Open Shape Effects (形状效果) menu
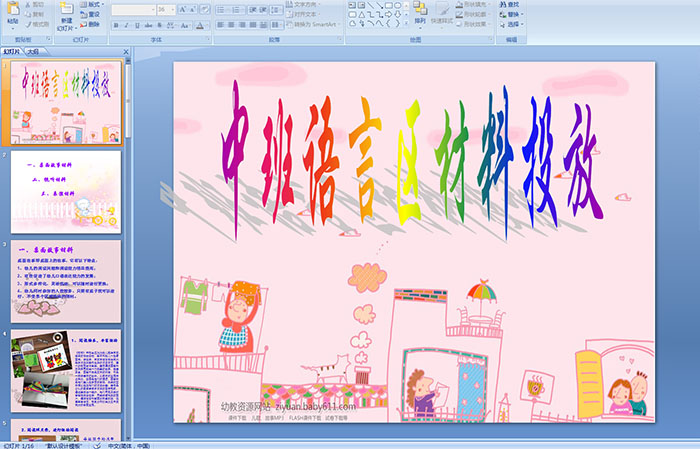 (473, 24)
